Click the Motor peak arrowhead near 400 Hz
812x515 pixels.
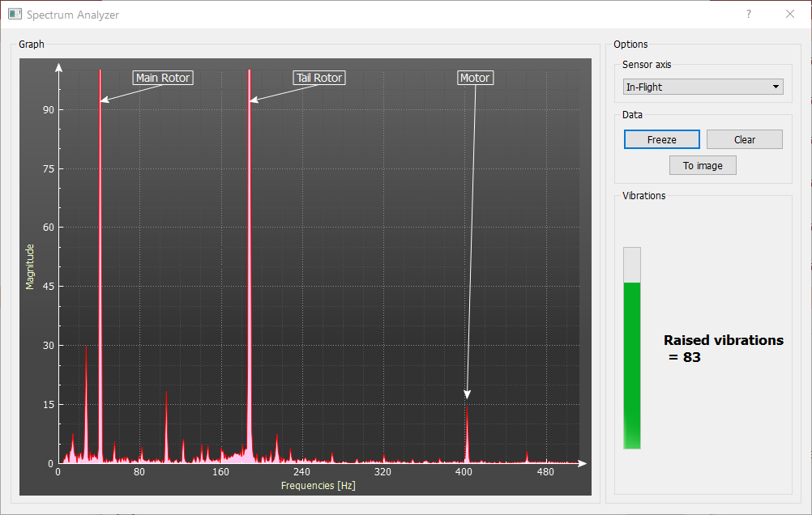pos(468,394)
